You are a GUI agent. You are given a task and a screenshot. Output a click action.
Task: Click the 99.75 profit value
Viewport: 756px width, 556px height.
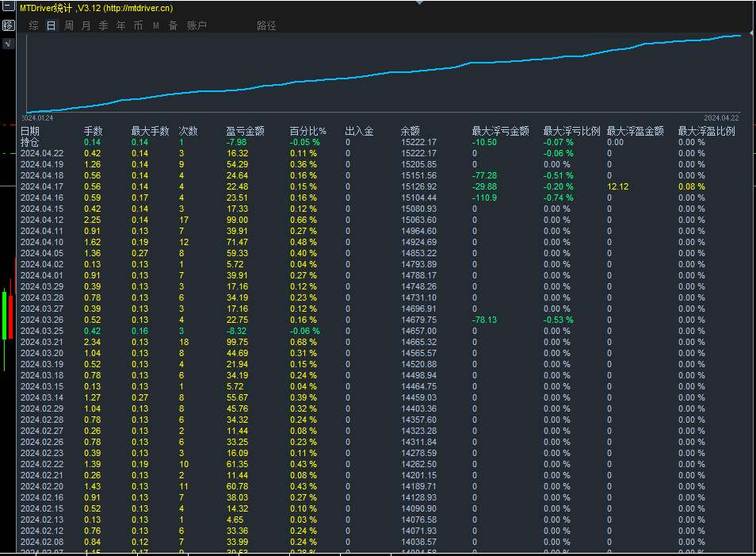[x=237, y=342]
